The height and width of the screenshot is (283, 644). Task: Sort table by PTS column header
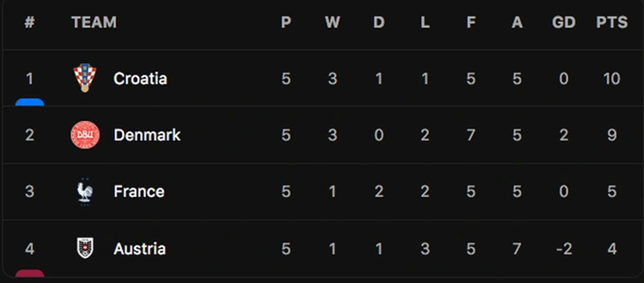point(611,23)
